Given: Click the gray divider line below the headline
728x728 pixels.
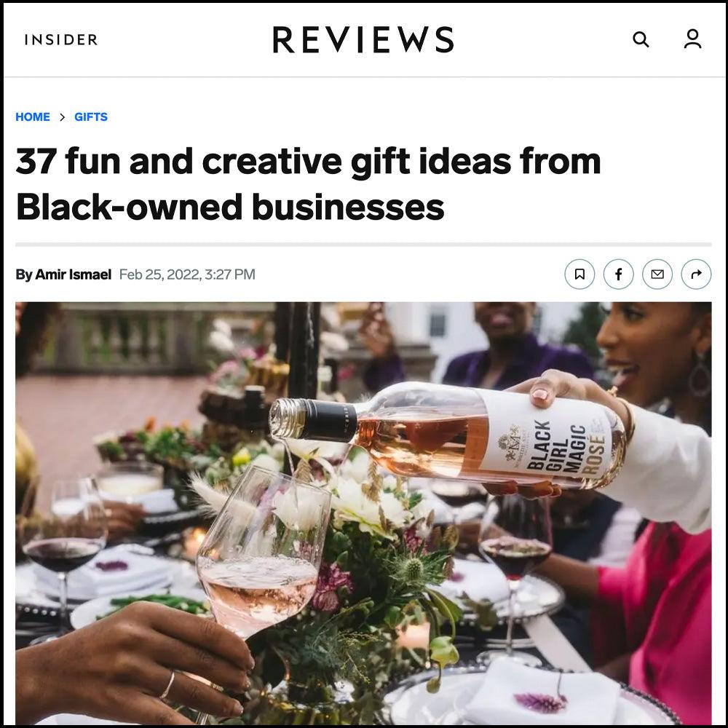Looking at the screenshot, I should 363,244.
